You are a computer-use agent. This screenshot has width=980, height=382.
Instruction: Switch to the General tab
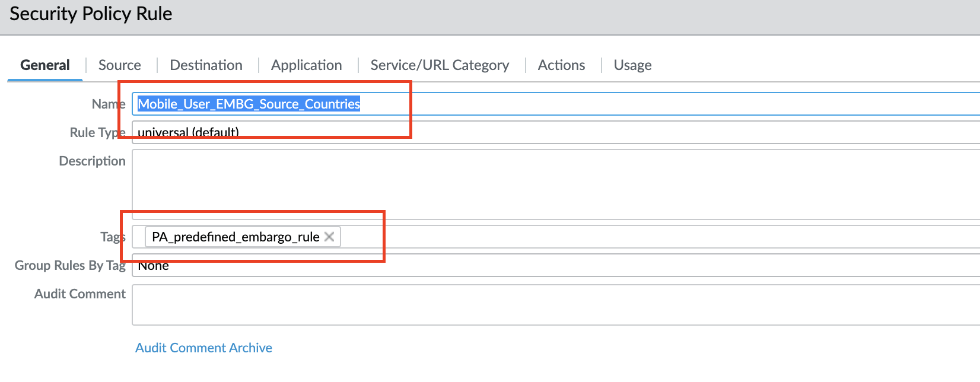pyautogui.click(x=45, y=65)
